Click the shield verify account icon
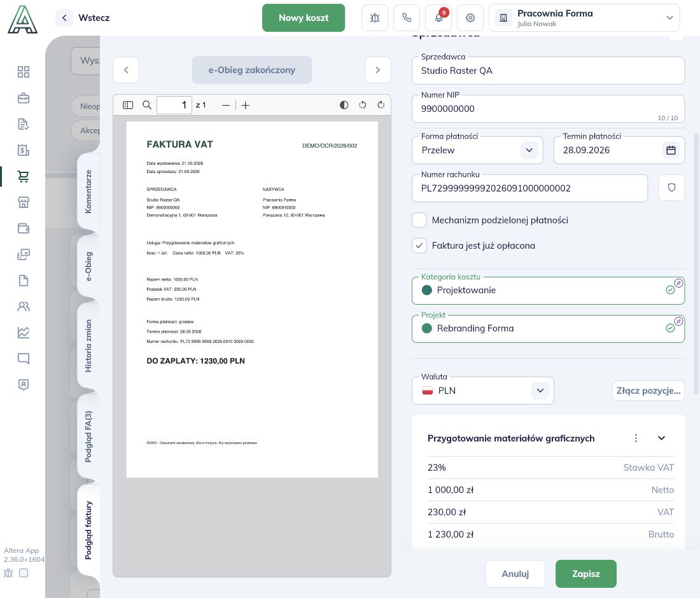Screen dimensions: 700x598 click(x=671, y=188)
